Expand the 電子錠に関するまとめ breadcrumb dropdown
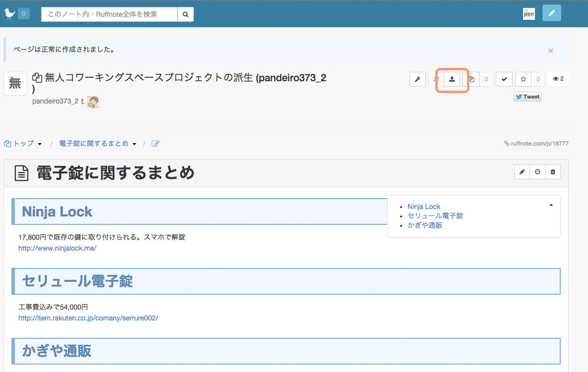The width and height of the screenshot is (588, 372). coord(134,144)
